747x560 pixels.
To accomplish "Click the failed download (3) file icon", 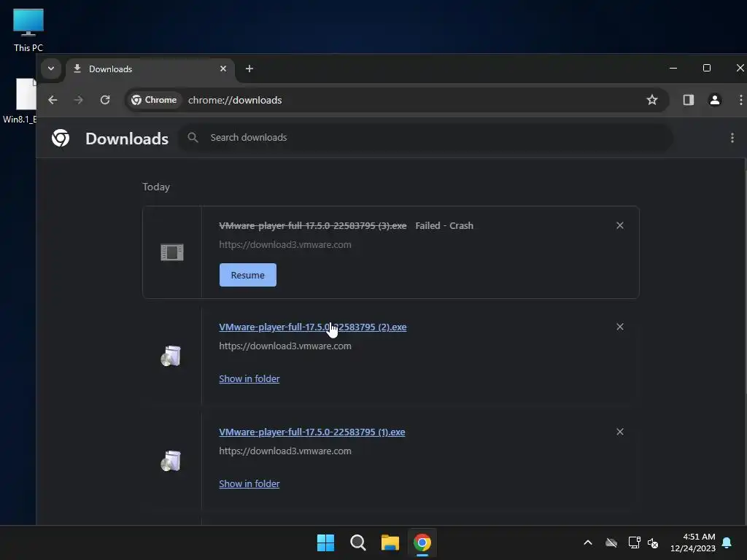I will click(172, 252).
